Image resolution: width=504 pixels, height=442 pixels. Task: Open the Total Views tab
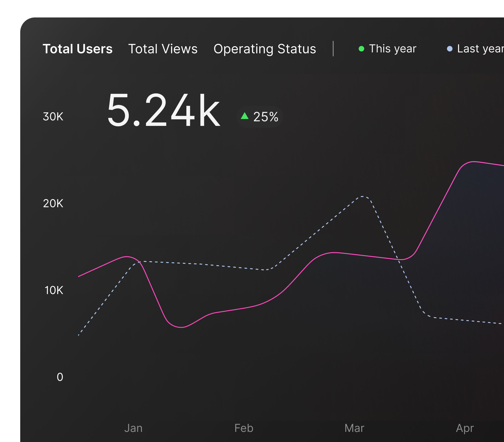click(163, 49)
